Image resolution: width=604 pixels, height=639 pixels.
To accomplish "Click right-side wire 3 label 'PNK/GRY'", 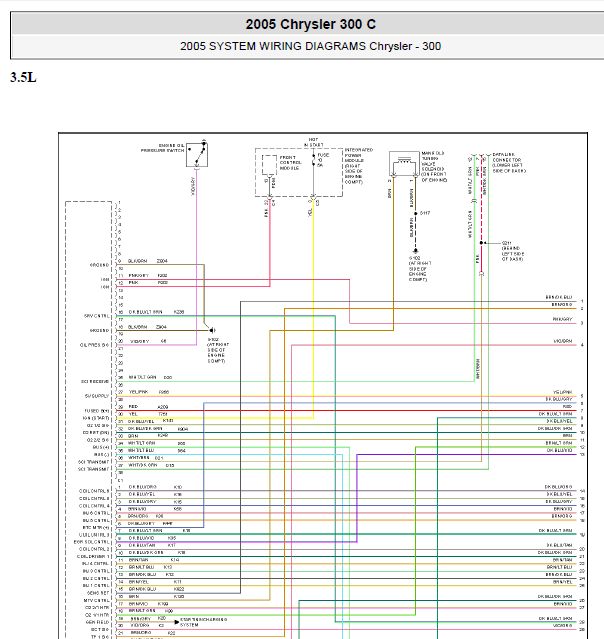I will click(562, 319).
